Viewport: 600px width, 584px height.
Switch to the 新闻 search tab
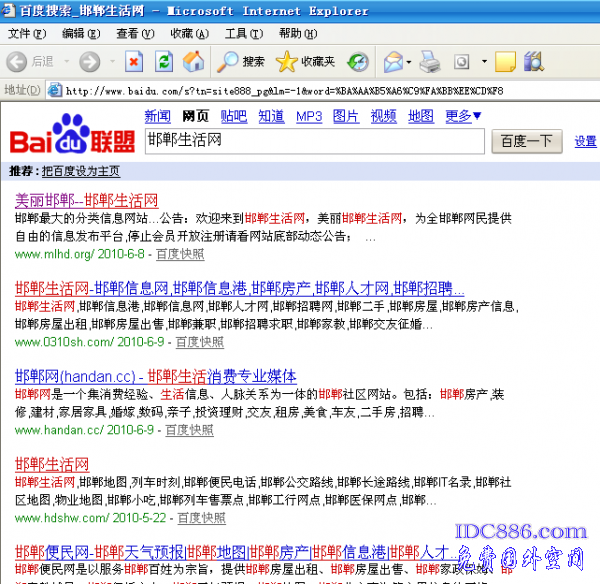click(157, 116)
